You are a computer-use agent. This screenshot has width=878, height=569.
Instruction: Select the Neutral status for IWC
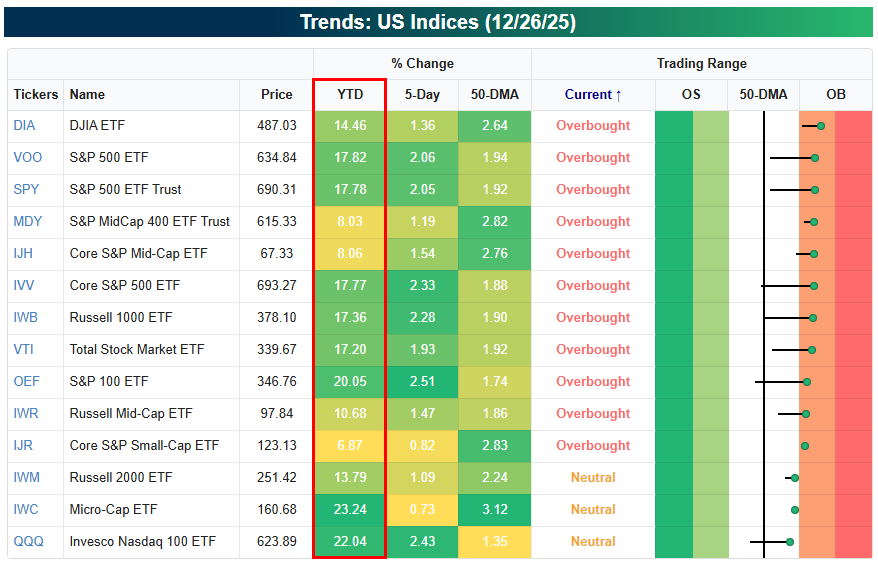pos(593,510)
